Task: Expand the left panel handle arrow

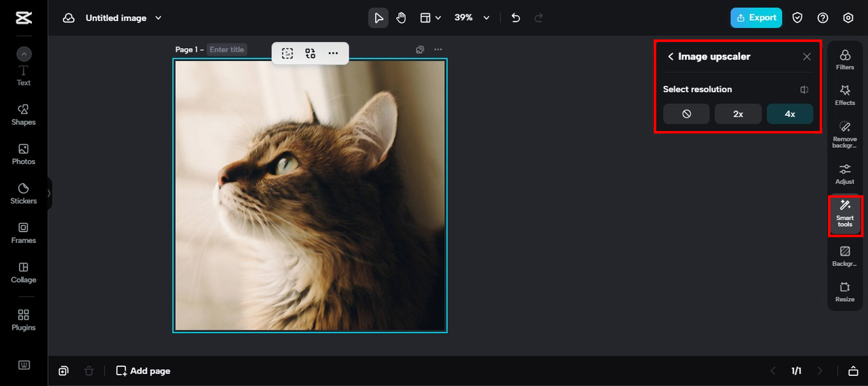Action: pyautogui.click(x=49, y=193)
